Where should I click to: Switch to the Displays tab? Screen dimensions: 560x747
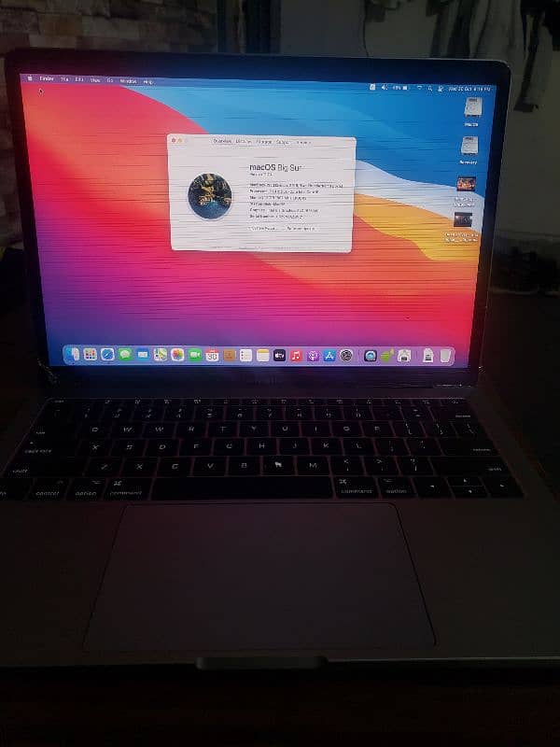[244, 142]
